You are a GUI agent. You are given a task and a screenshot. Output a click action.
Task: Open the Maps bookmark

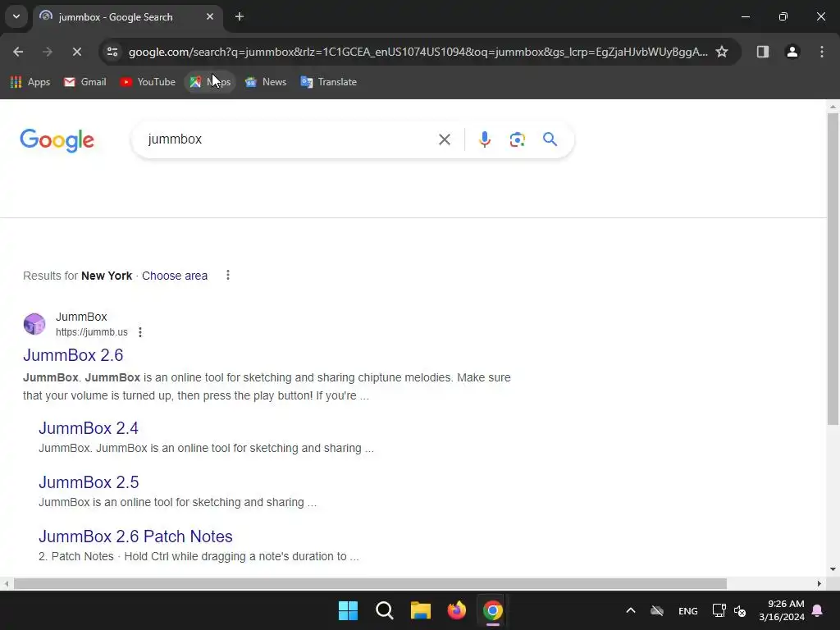[x=210, y=82]
